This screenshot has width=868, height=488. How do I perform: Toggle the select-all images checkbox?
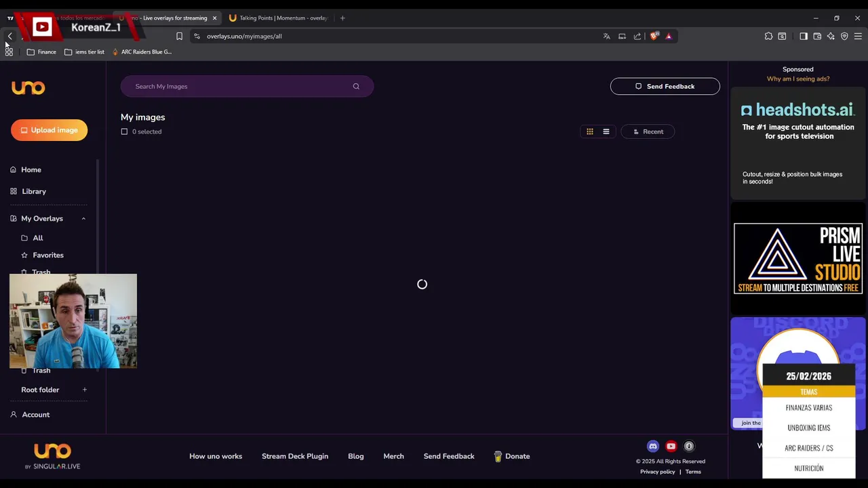124,131
